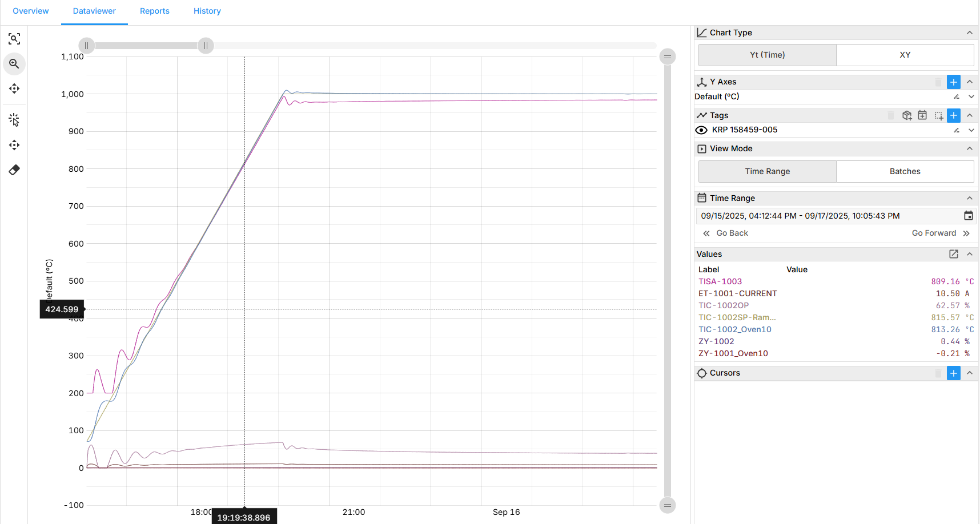Expand the Default (°C) axis row

[x=971, y=97]
